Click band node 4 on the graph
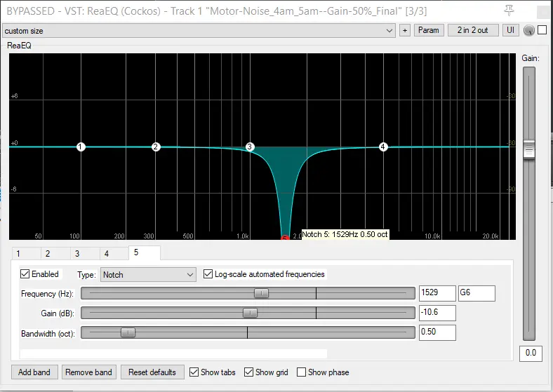 tap(383, 147)
